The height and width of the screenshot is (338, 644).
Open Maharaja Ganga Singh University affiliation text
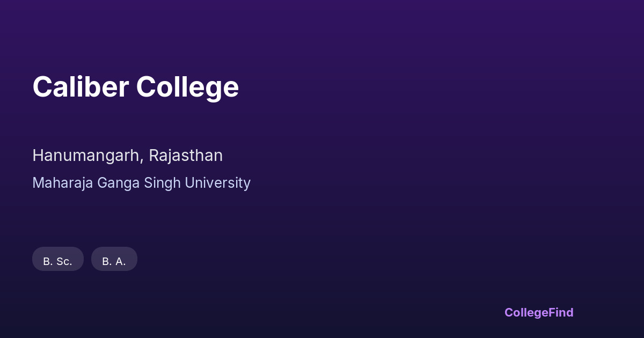point(141,183)
